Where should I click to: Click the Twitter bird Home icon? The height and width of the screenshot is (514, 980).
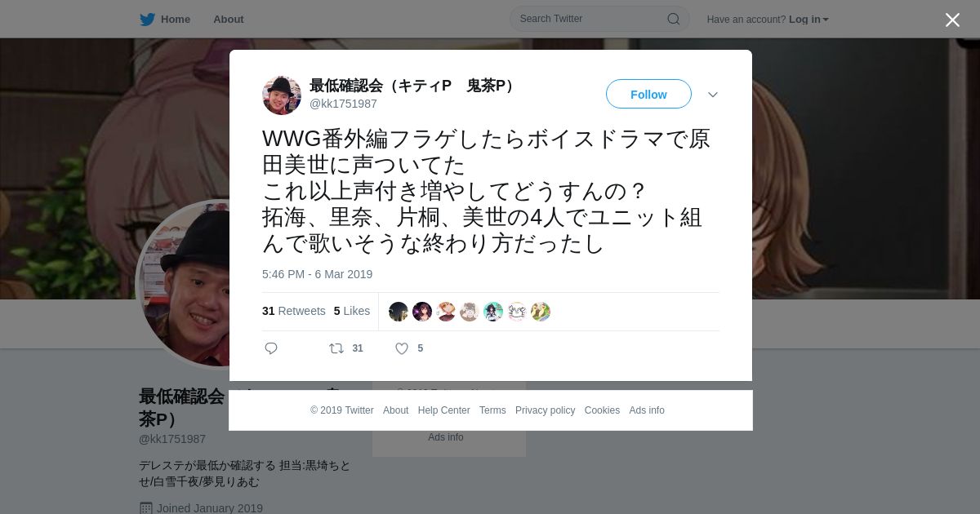click(148, 19)
